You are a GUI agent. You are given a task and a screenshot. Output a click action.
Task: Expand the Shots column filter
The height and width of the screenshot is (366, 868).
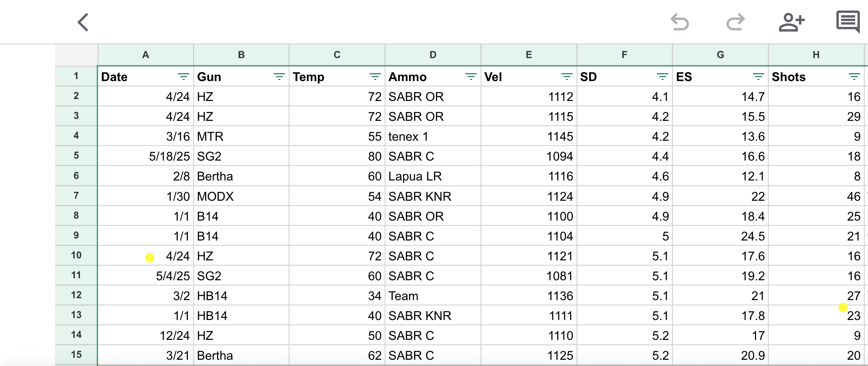tap(854, 77)
